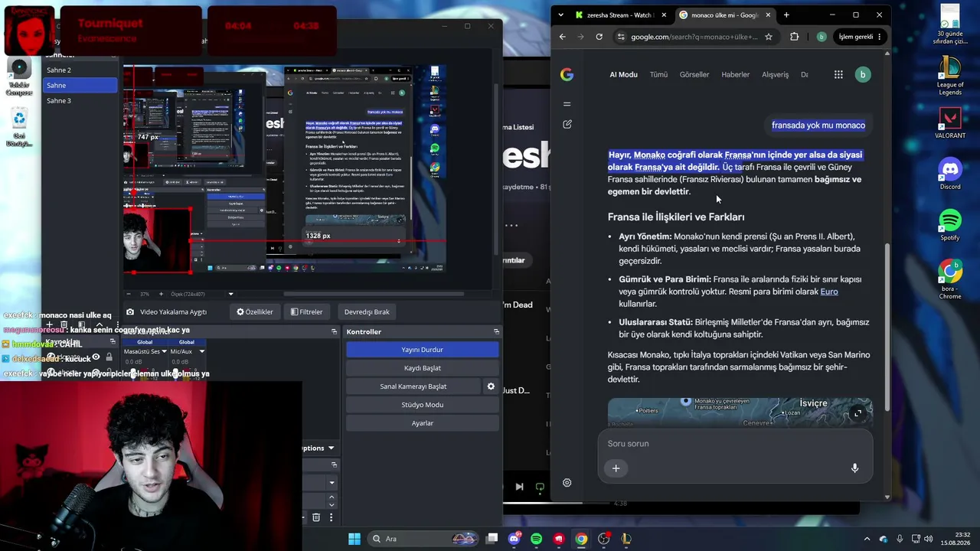Open the Recycle Bin desktop icon
980x551 pixels.
point(19,127)
